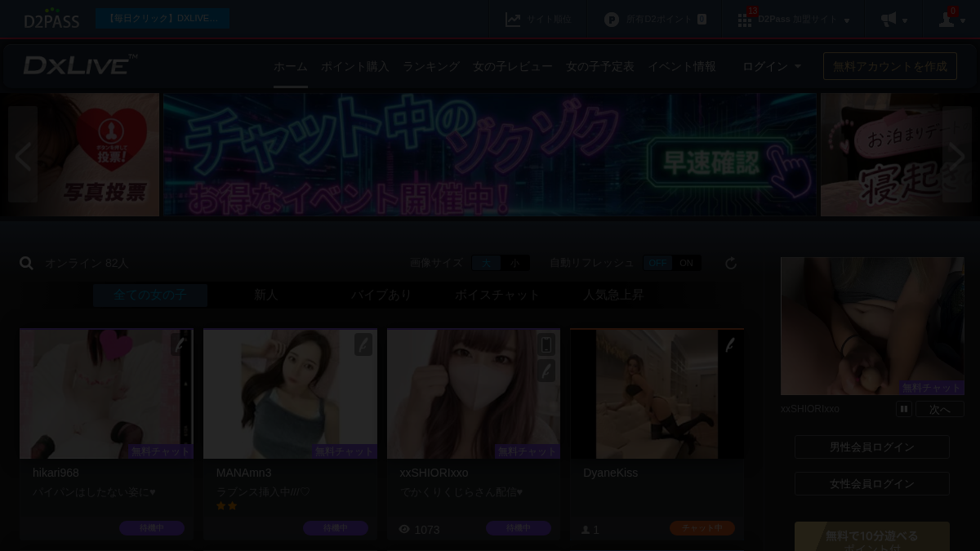Open hikari968 thumbnail
The height and width of the screenshot is (551, 980).
click(x=106, y=393)
